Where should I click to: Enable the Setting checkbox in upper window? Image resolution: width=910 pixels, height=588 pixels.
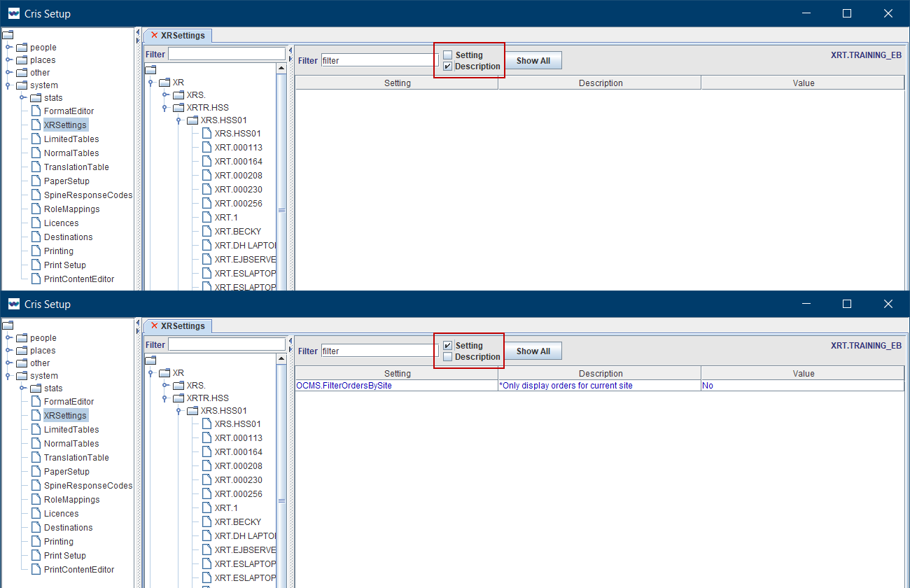(x=448, y=55)
